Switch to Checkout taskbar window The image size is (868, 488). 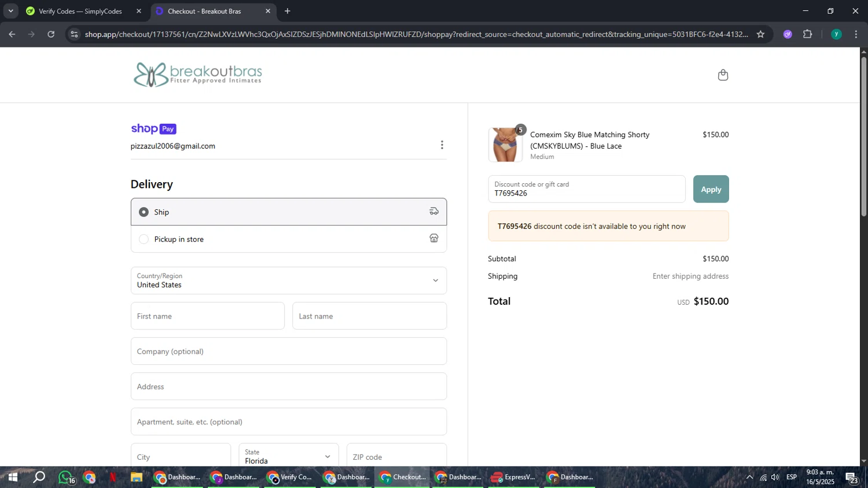(403, 478)
